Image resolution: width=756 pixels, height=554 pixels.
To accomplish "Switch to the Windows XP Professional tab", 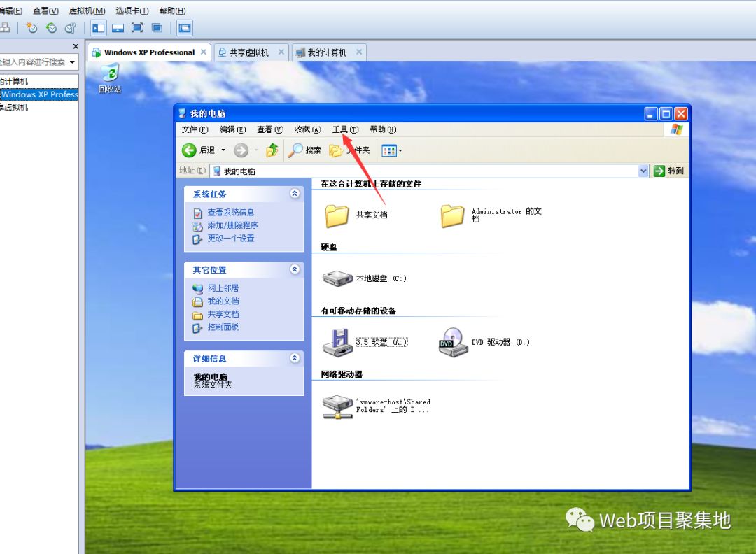I will (x=150, y=52).
